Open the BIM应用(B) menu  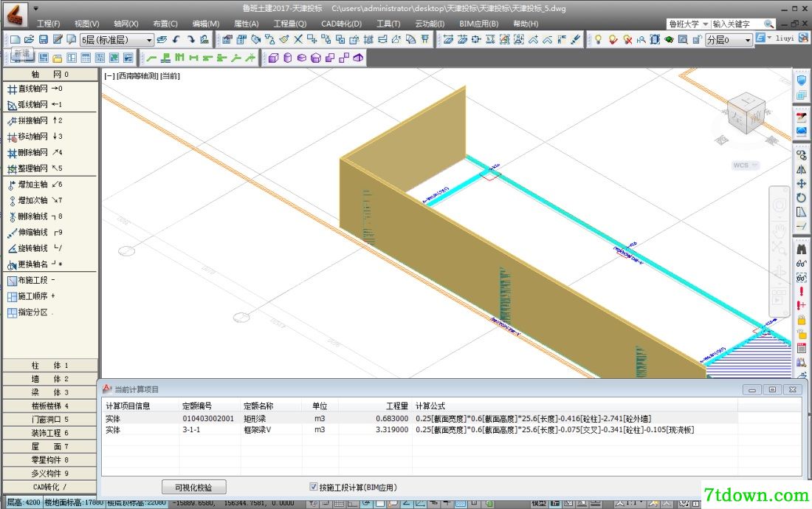[x=478, y=24]
